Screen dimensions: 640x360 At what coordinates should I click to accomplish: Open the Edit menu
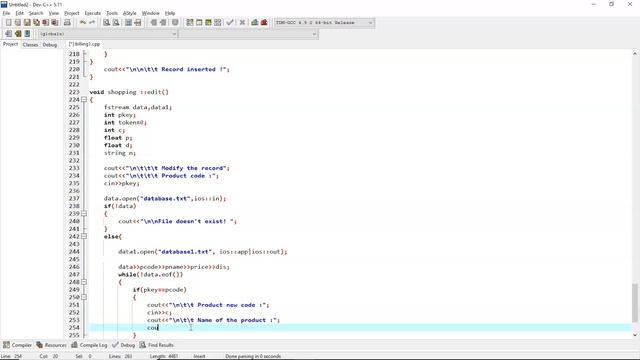20,13
